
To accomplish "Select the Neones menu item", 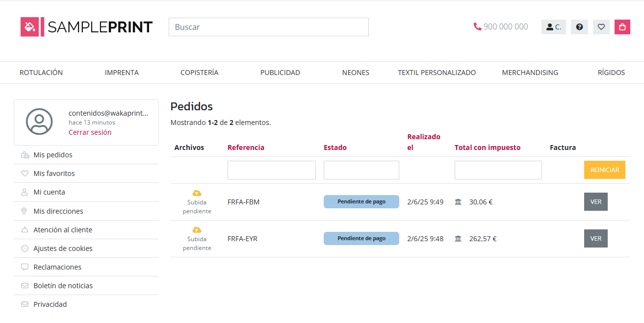I will coord(356,73).
